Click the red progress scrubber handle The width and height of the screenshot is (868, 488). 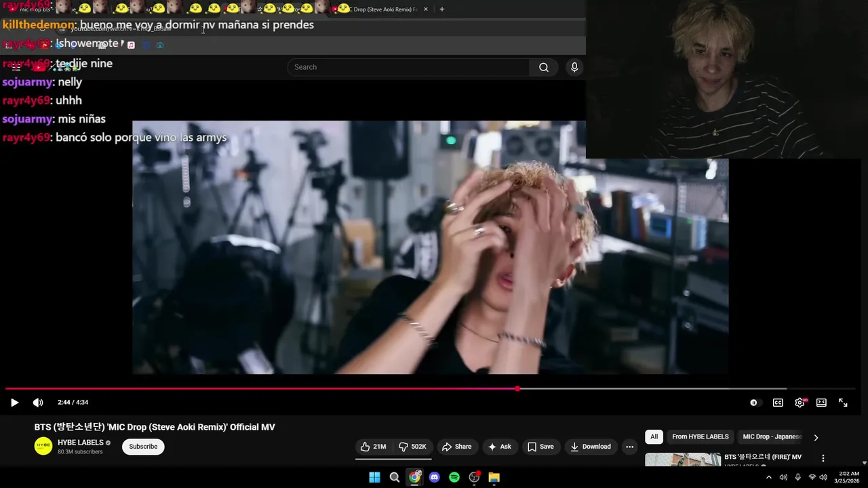pyautogui.click(x=517, y=389)
